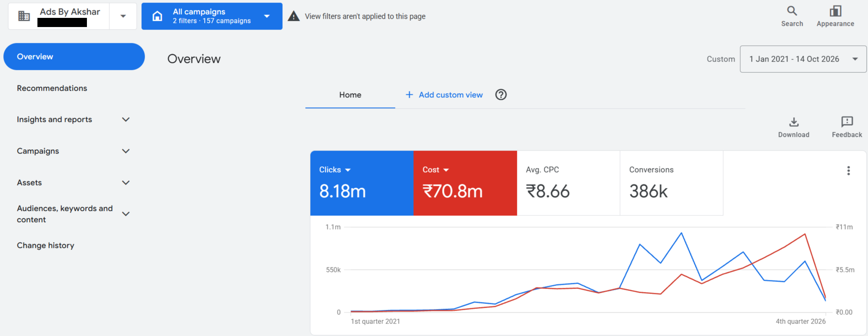Click the campaigns home icon

click(157, 16)
